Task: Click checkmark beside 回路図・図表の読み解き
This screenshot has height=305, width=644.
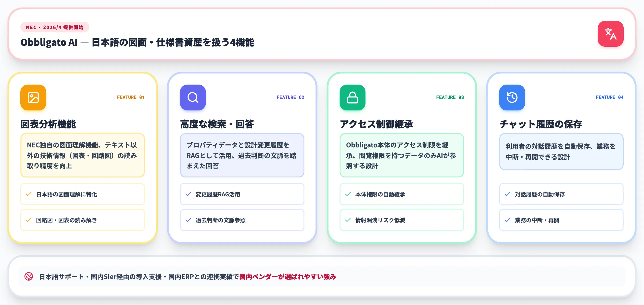Action: click(29, 220)
